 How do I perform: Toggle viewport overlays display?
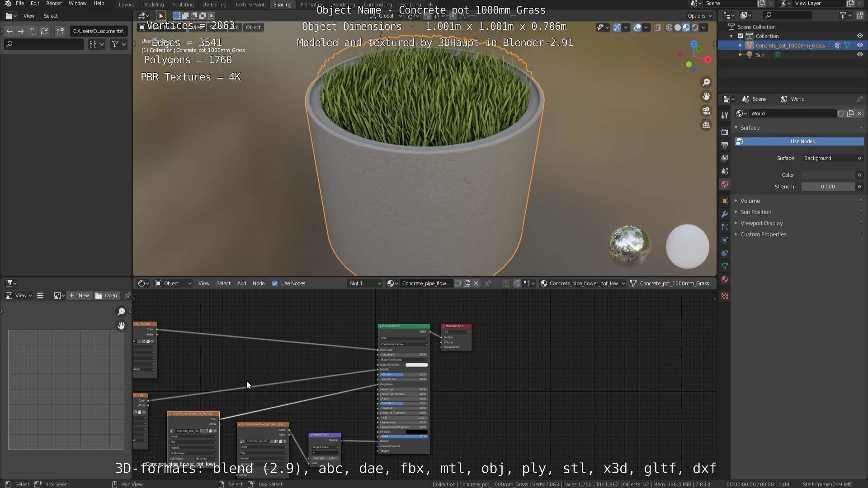pyautogui.click(x=637, y=28)
